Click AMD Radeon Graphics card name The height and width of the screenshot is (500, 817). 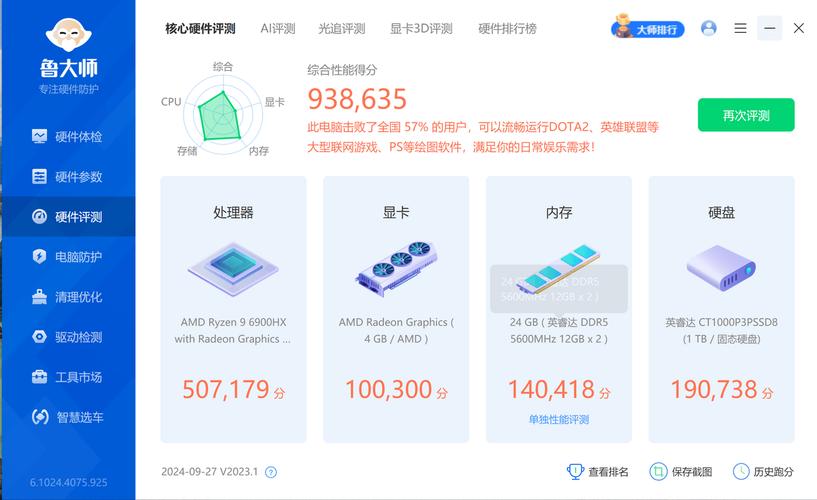[x=396, y=331]
